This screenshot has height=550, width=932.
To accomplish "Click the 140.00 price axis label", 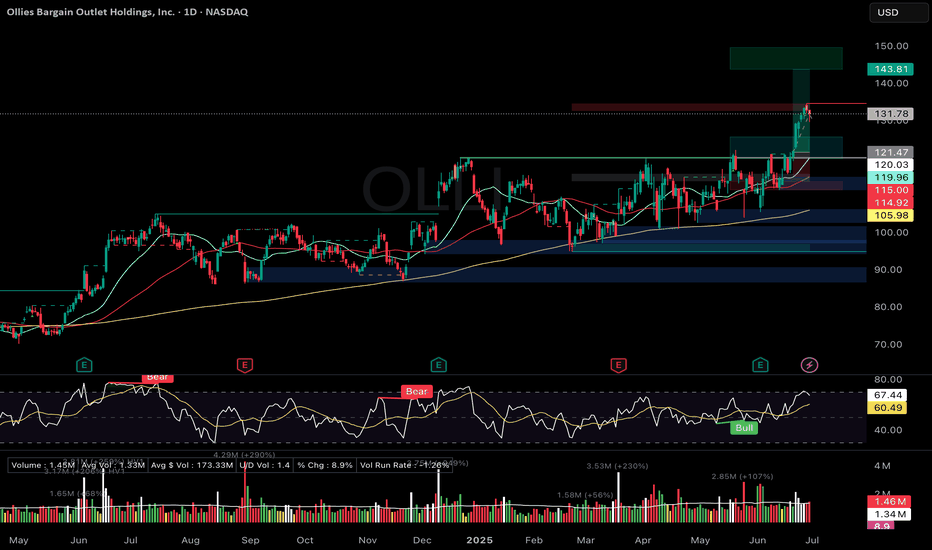I will pyautogui.click(x=891, y=83).
